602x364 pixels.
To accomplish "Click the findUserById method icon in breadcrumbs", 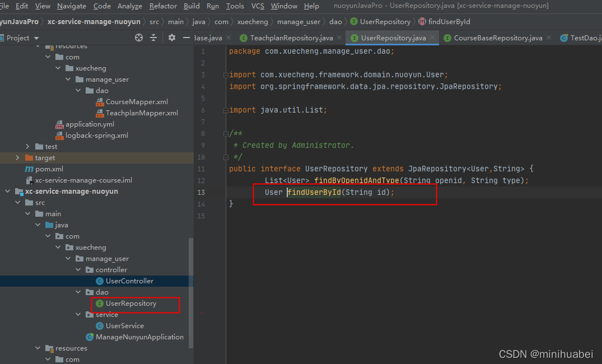I will [x=422, y=21].
